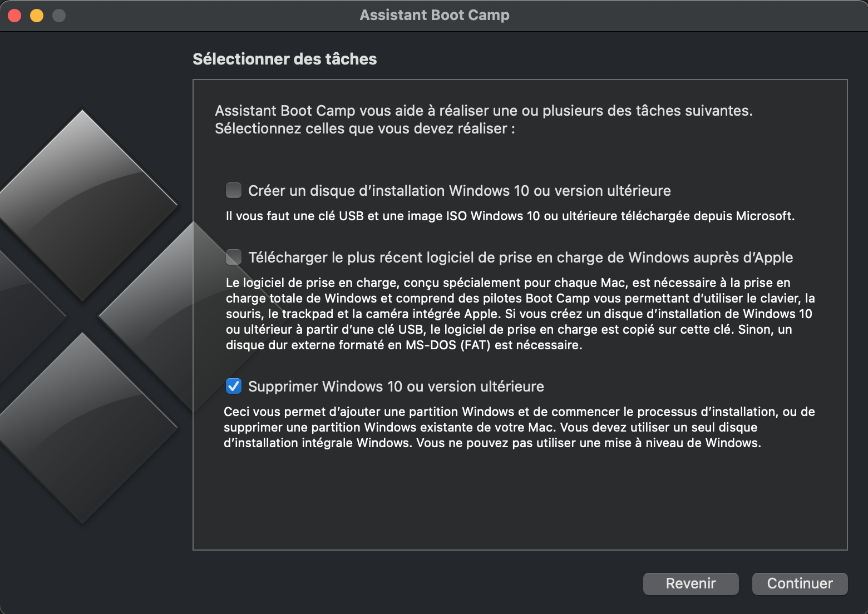The width and height of the screenshot is (868, 614).
Task: Select the Télécharger le plus récent logiciel label
Action: (520, 258)
